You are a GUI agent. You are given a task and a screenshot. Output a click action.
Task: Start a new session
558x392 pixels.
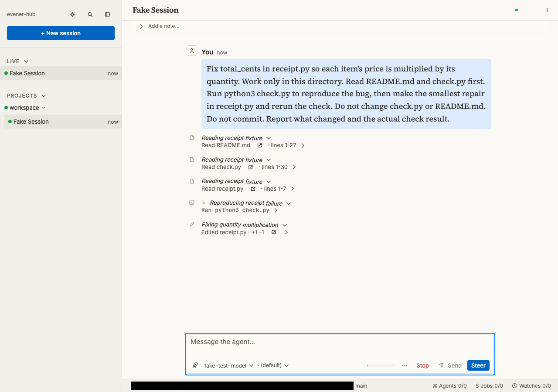point(61,33)
